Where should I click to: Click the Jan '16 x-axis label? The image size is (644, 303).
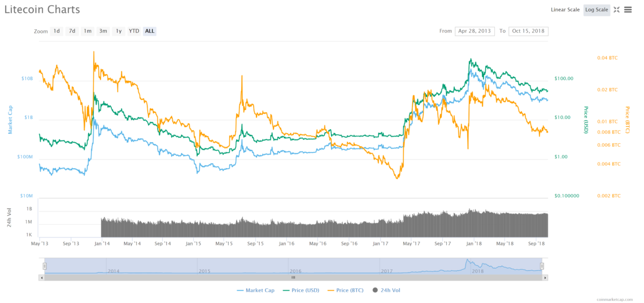(x=286, y=244)
